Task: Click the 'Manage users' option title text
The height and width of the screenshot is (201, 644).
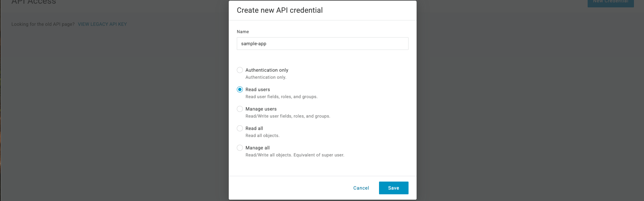Action: pos(261,109)
